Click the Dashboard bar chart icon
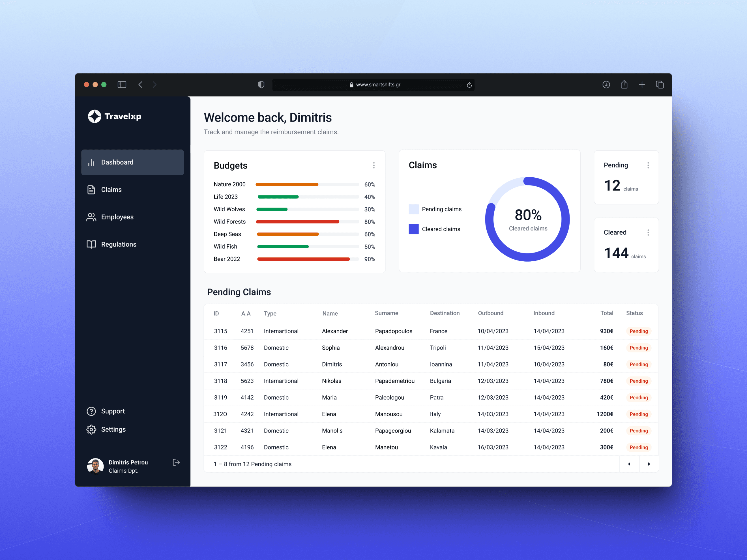 [91, 162]
